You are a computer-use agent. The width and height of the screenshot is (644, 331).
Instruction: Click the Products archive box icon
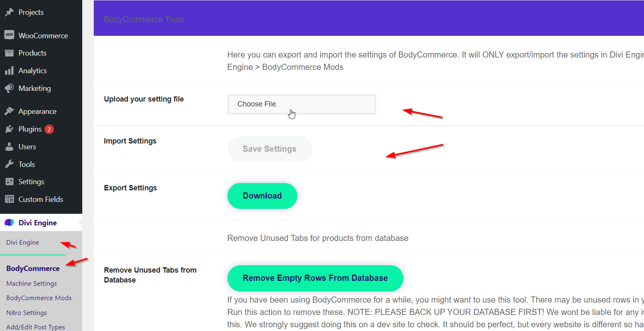pyautogui.click(x=9, y=53)
